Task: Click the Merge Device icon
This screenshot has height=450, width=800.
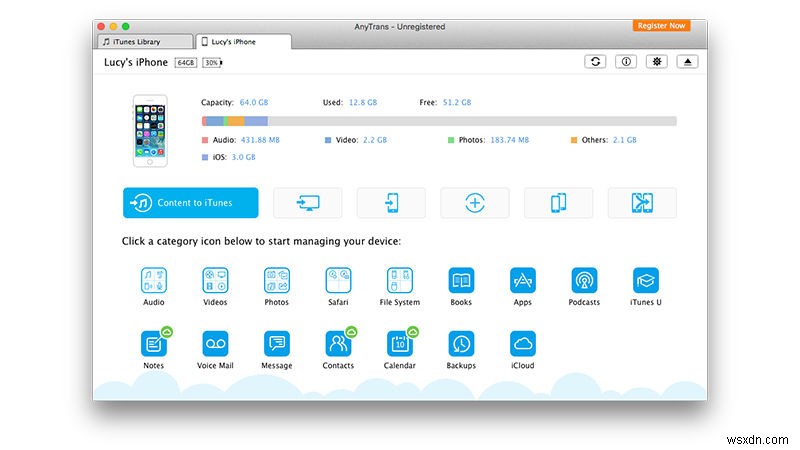Action: [642, 203]
